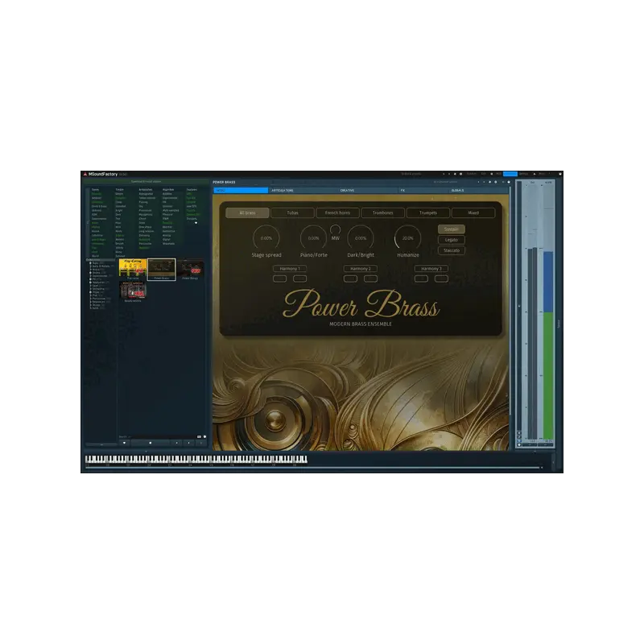644x644 pixels.
Task: Expand the Keys category
Action: (90, 263)
